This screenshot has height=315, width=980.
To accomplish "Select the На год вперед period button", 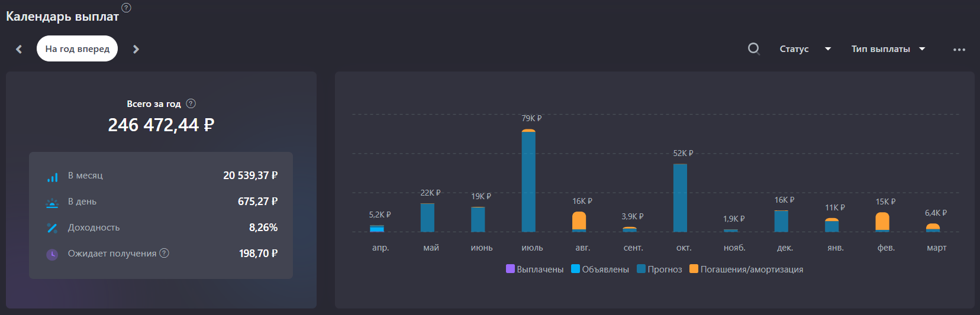I will pos(78,48).
